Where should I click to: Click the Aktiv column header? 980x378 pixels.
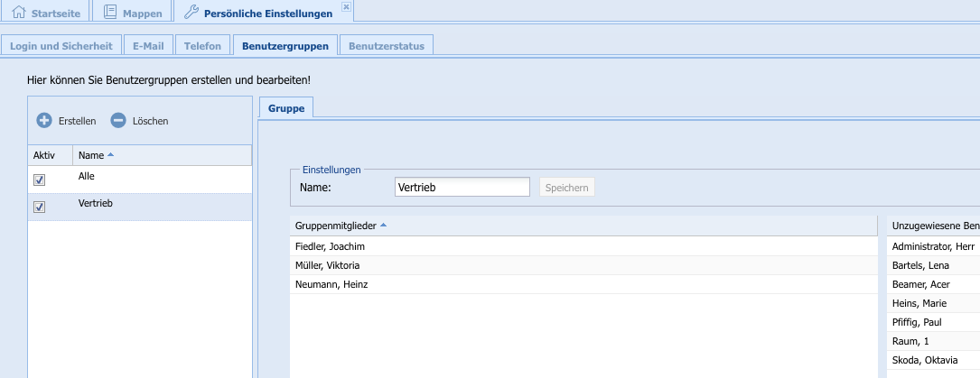click(x=44, y=155)
